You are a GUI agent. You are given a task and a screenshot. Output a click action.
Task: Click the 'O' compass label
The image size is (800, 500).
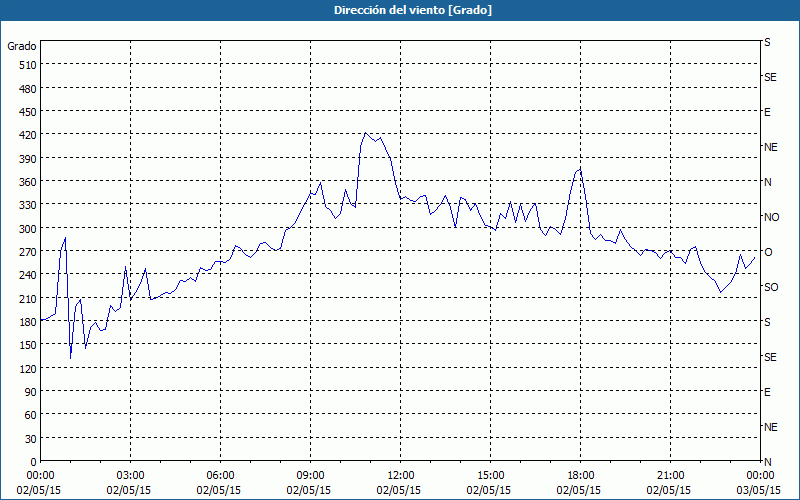coord(768,252)
